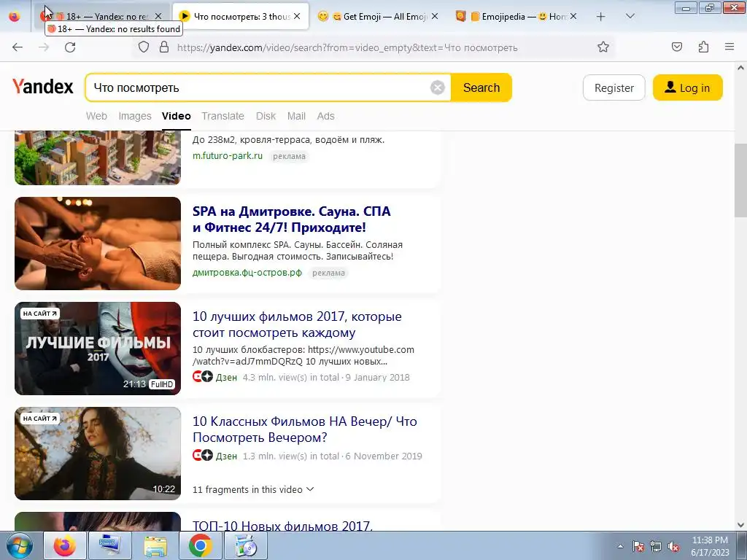Click the tracking protection shield icon
The height and width of the screenshot is (560, 747).
[x=144, y=47]
